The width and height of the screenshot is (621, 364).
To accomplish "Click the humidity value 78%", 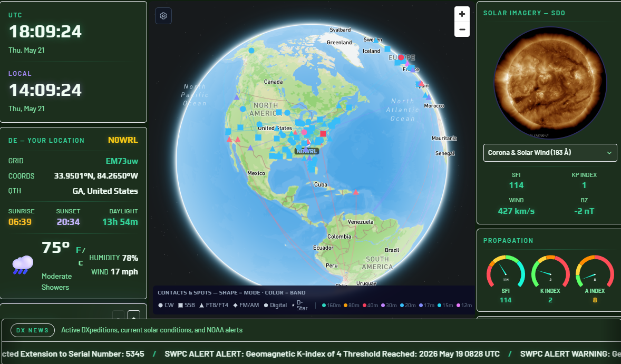I will point(130,258).
